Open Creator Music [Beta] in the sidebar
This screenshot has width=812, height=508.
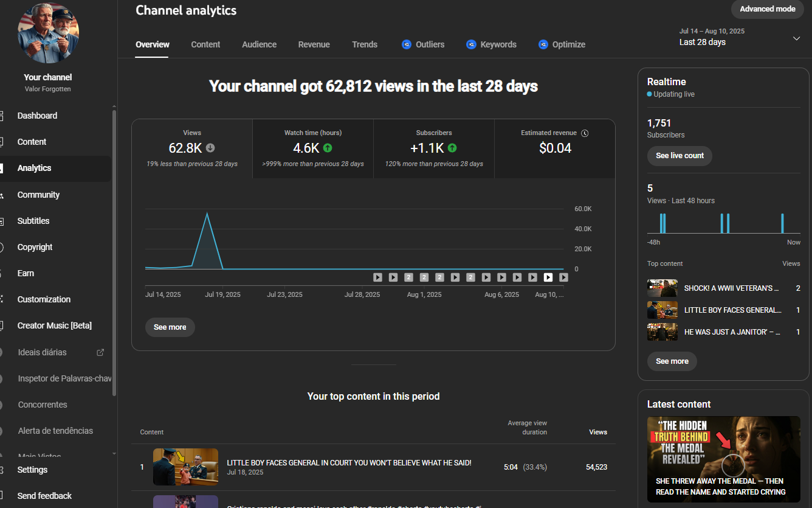(55, 325)
